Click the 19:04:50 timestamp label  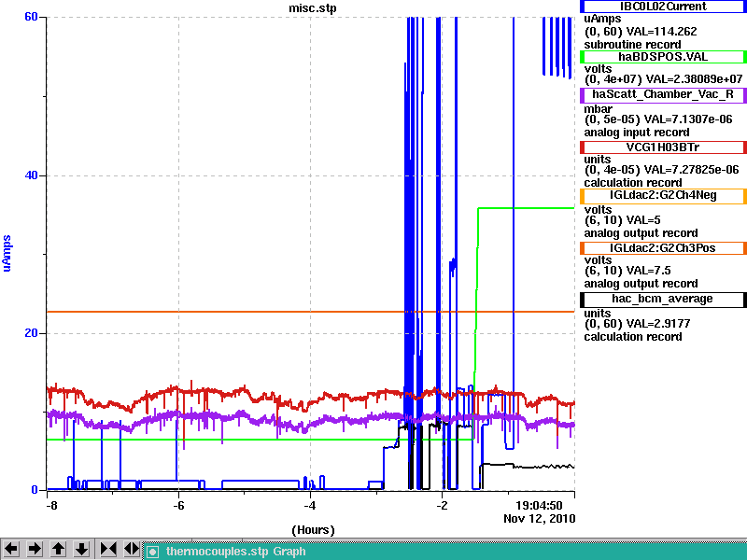point(540,505)
